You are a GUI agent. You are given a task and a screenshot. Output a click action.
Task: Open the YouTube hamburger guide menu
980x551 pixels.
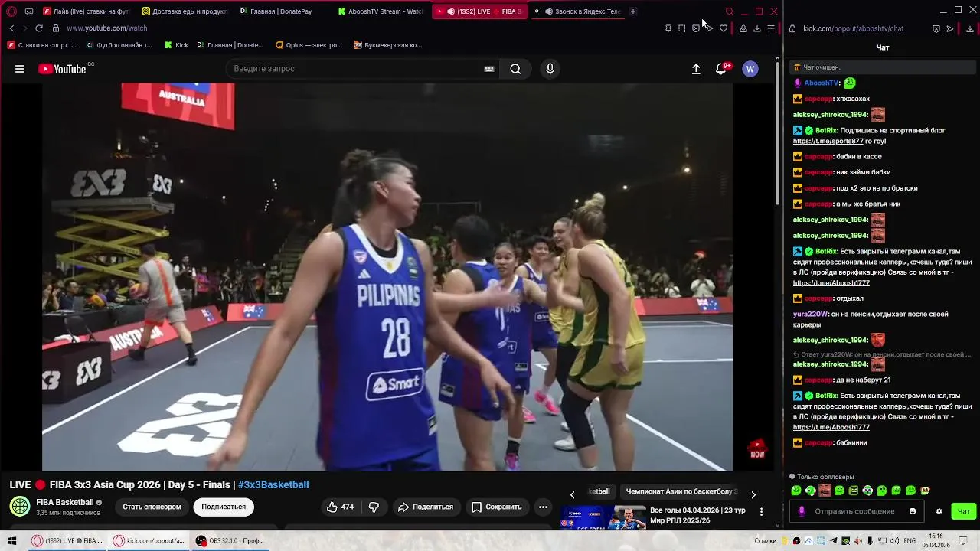tap(20, 69)
